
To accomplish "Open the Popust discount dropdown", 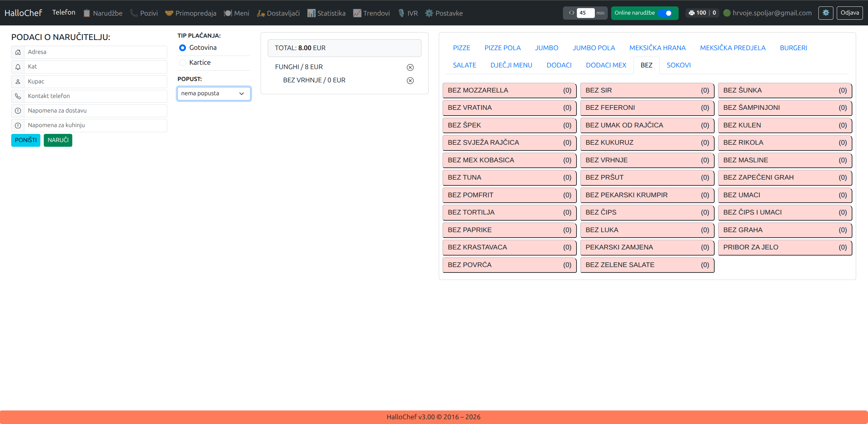I will click(214, 94).
